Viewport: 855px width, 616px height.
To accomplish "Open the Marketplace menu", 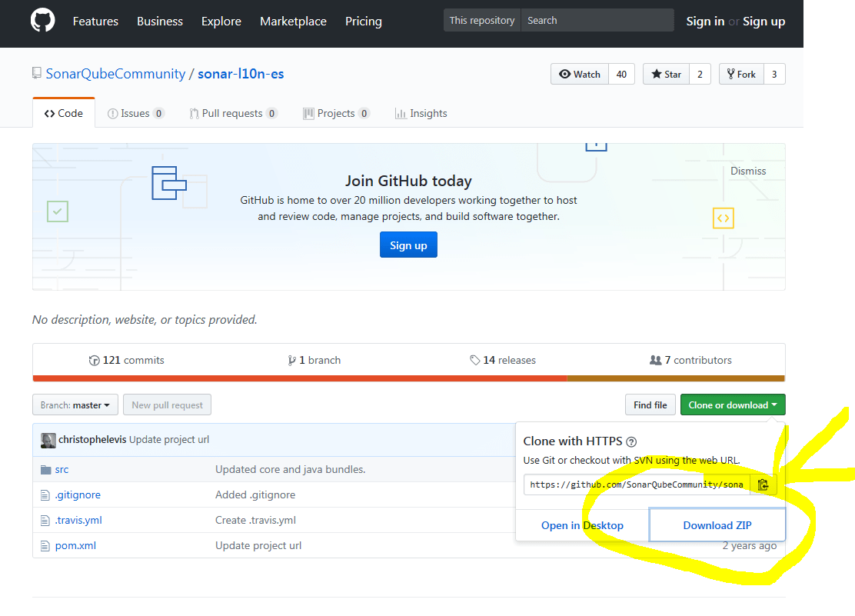I will (x=293, y=21).
